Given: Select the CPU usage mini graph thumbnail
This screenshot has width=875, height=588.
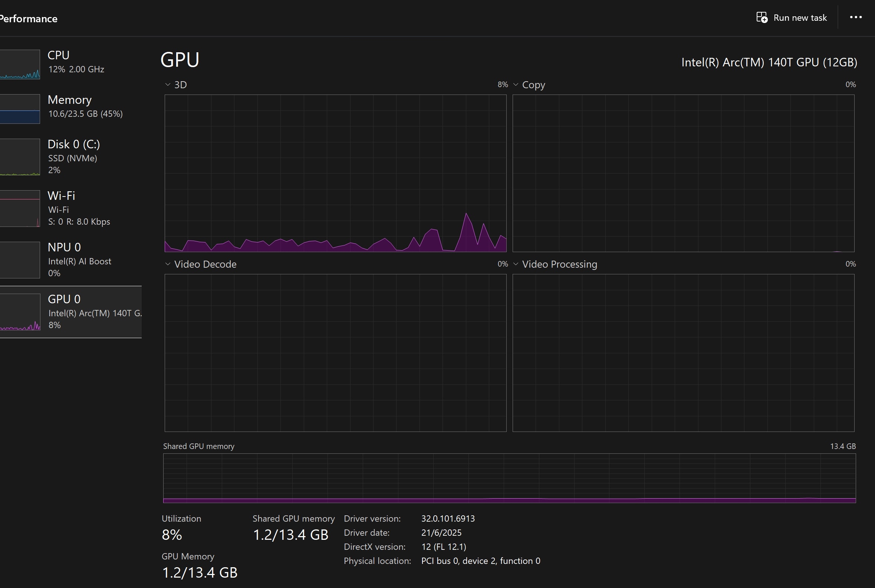Looking at the screenshot, I should (x=20, y=65).
